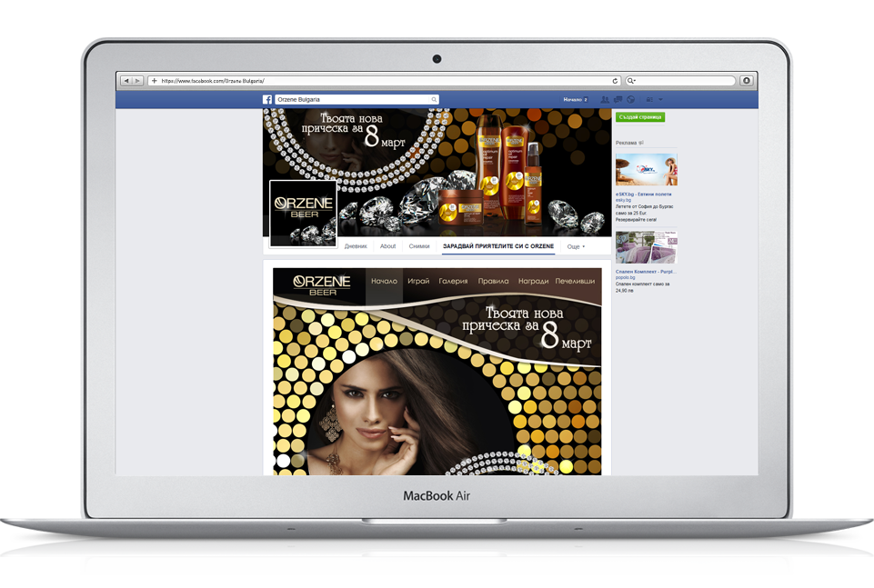Open the Снимки tab

click(419, 246)
